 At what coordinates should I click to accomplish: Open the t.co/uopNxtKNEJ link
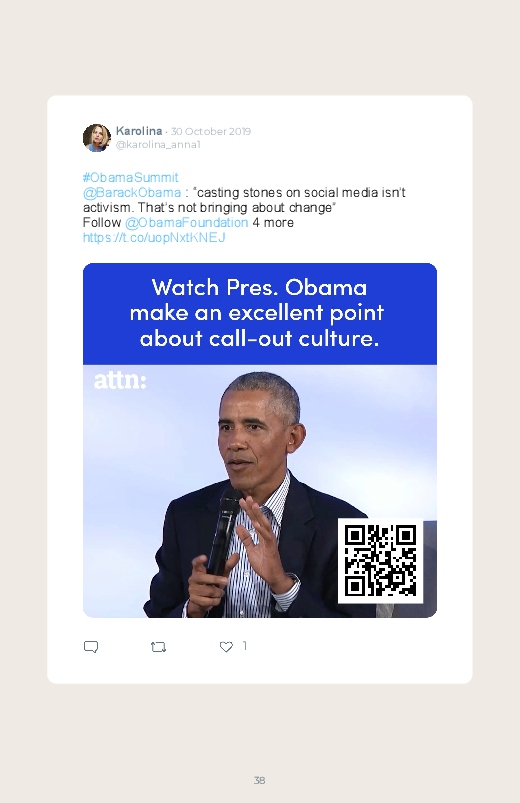154,238
